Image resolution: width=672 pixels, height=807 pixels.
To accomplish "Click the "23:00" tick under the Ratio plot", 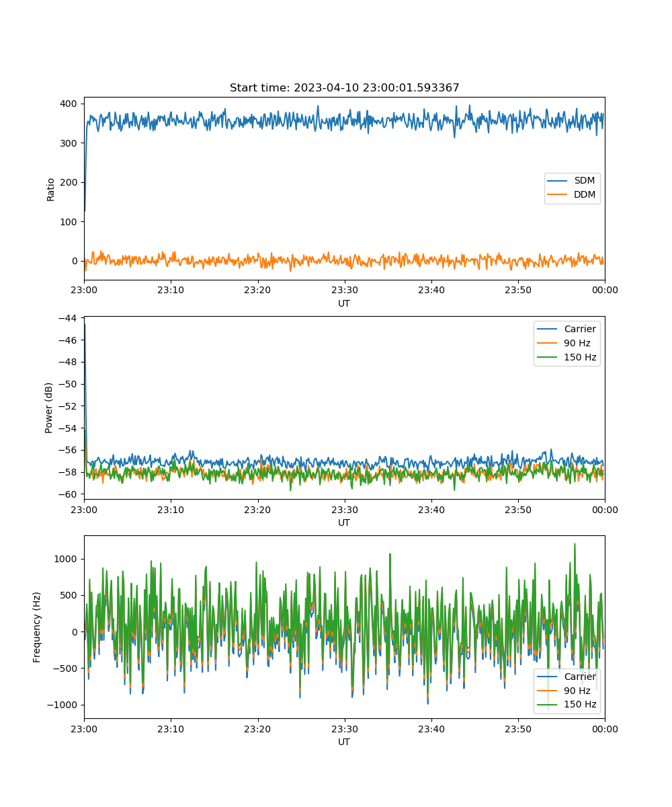I will point(84,291).
